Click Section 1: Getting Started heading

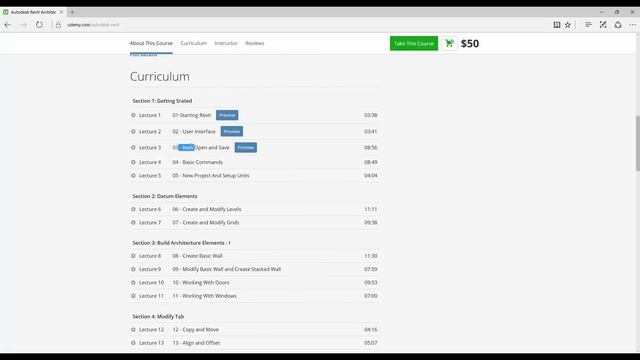point(162,101)
